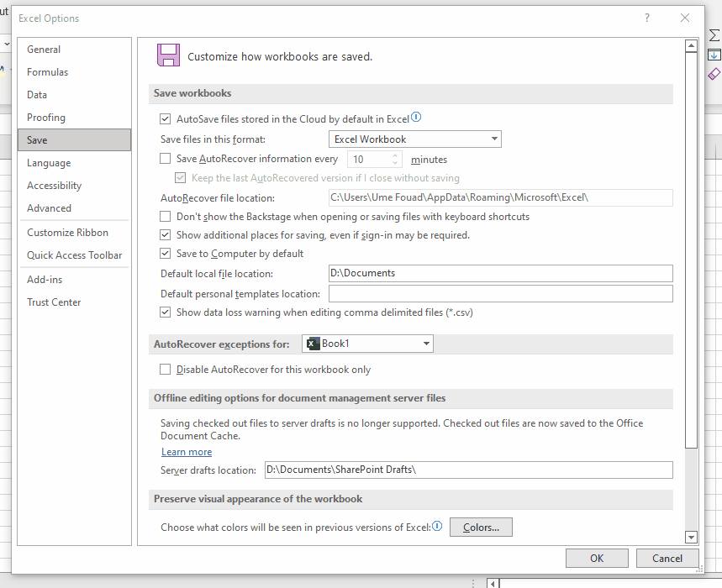Click the pink eraser Clear icon

pos(714,74)
